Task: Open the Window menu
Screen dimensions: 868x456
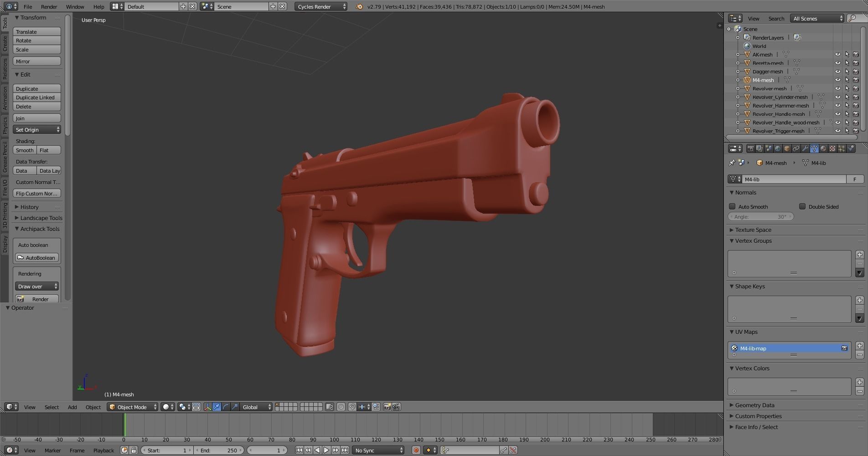Action: pos(75,6)
